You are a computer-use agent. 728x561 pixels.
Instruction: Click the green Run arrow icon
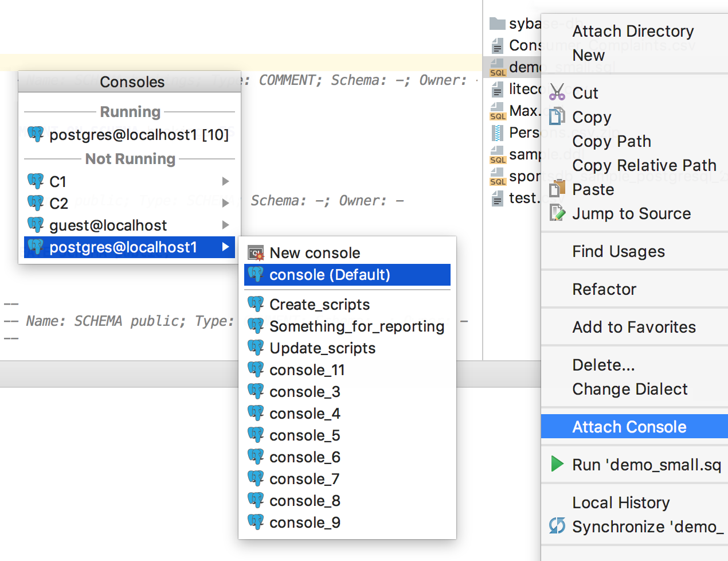tap(557, 464)
